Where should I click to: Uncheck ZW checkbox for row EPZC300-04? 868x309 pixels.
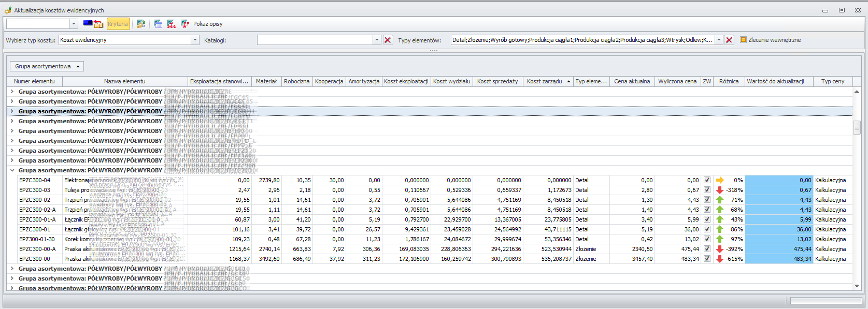(707, 180)
